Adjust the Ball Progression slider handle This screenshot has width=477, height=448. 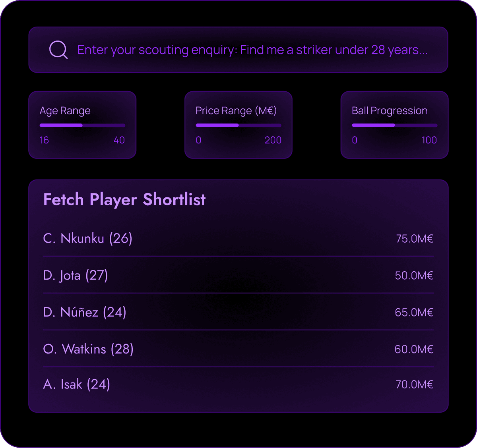(x=394, y=125)
